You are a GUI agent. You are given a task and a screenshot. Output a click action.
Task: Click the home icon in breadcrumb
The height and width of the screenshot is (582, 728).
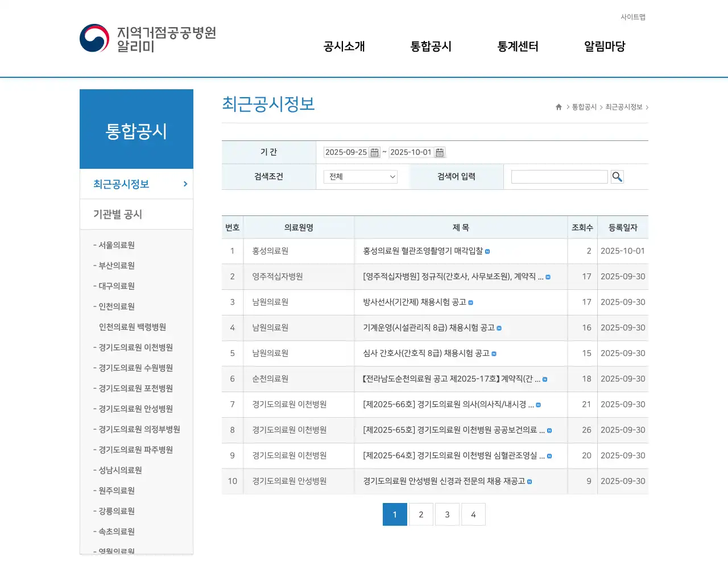point(559,107)
